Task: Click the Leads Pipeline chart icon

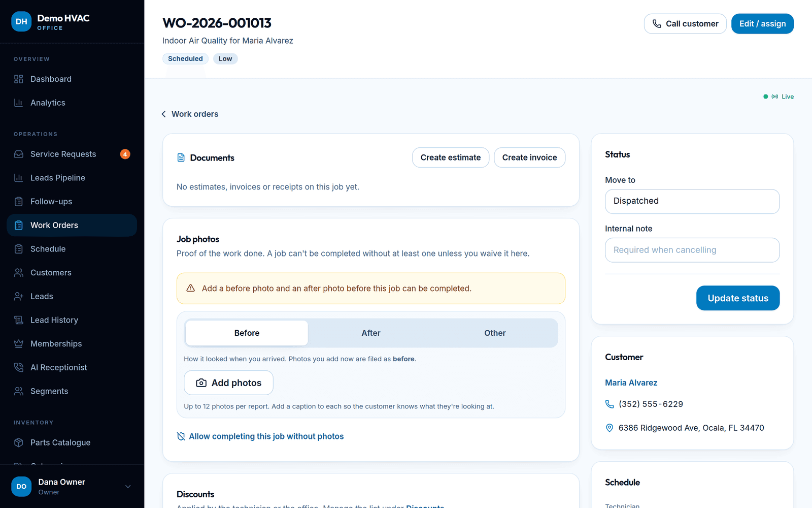Action: pos(19,178)
